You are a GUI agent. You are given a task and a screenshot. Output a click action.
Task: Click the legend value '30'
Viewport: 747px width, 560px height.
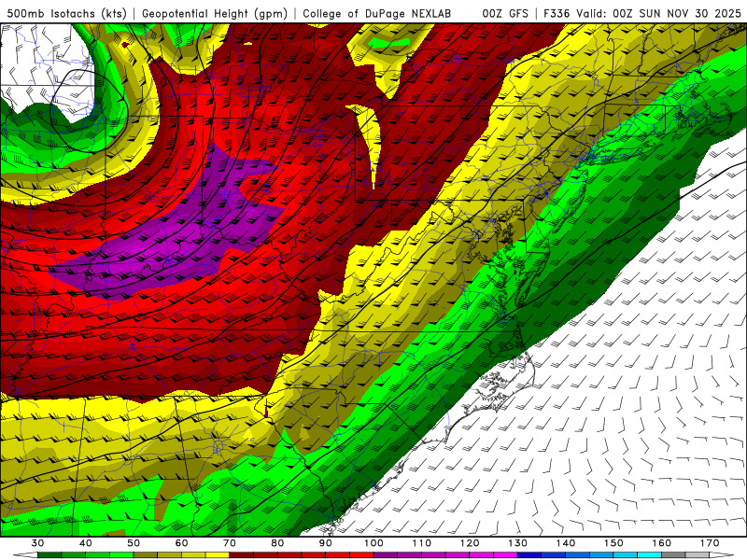pyautogui.click(x=37, y=543)
